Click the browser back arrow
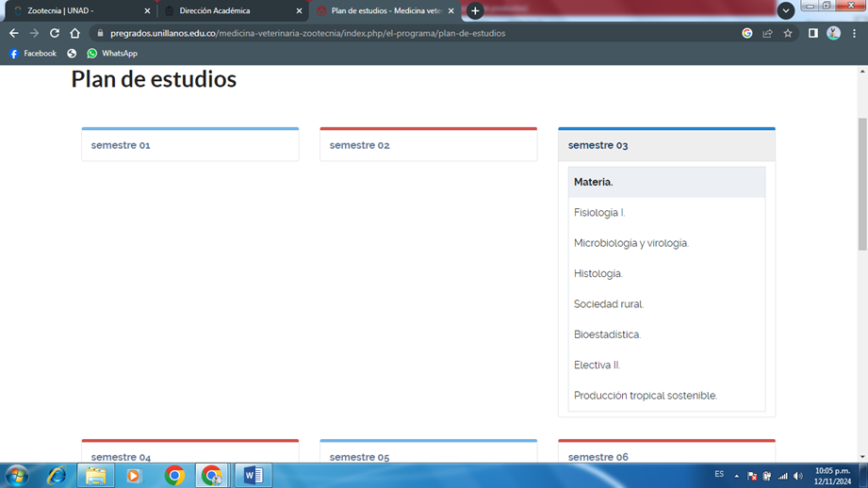868x488 pixels. [13, 33]
